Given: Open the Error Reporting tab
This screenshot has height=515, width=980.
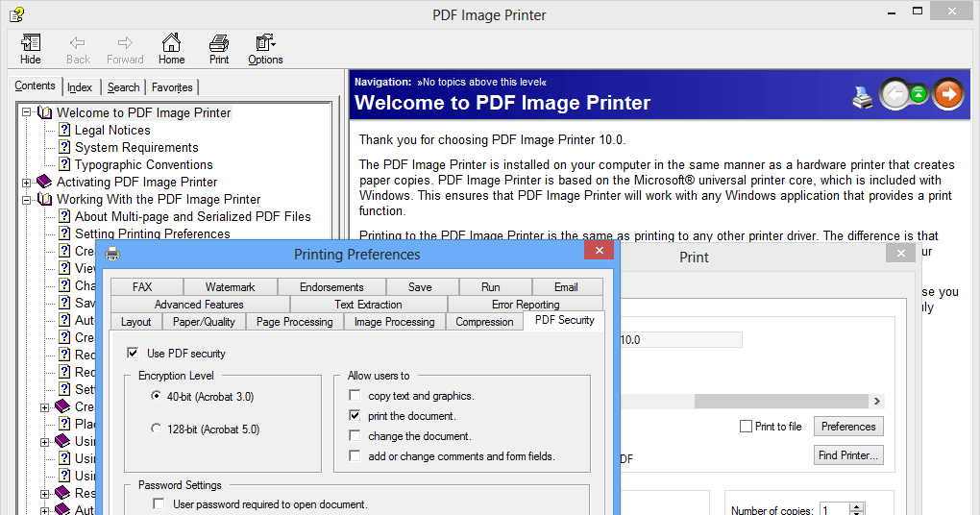Looking at the screenshot, I should [x=526, y=305].
